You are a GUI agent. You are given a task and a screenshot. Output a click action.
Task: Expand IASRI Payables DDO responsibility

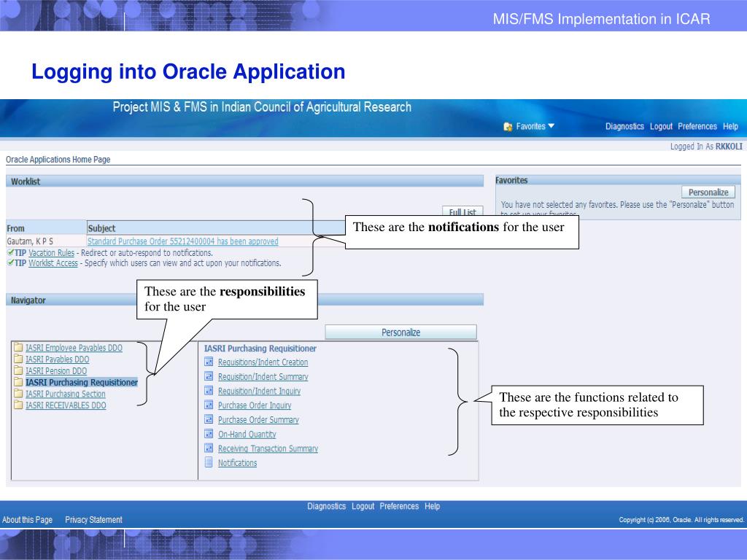tap(57, 359)
